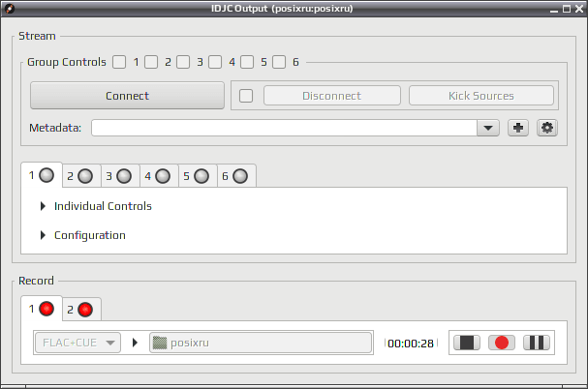Click the red record button
Screen dimensions: 588x389
502,343
